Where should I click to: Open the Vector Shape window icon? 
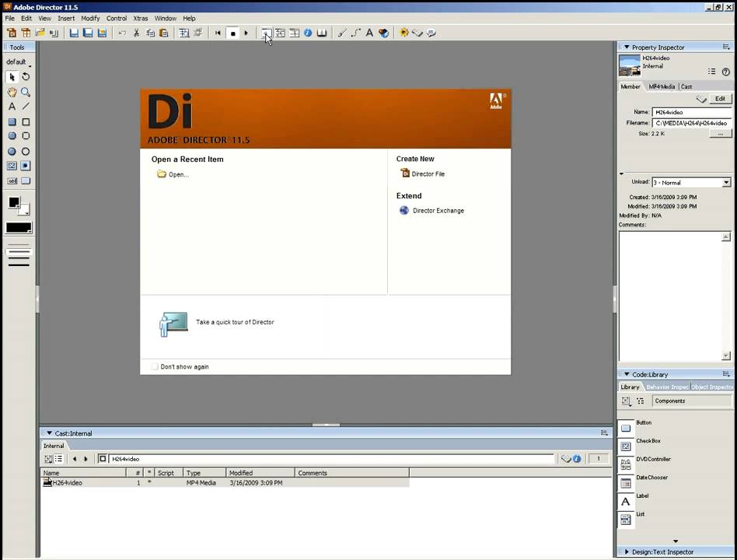point(356,33)
